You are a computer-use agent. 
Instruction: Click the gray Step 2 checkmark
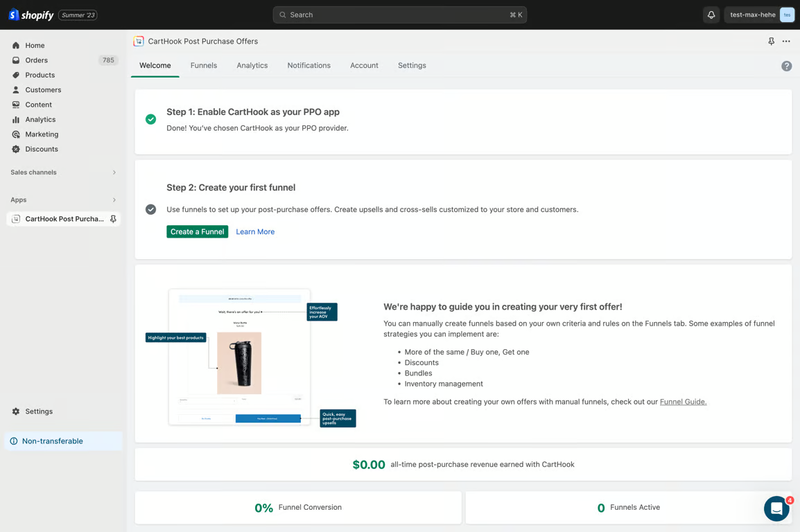150,209
